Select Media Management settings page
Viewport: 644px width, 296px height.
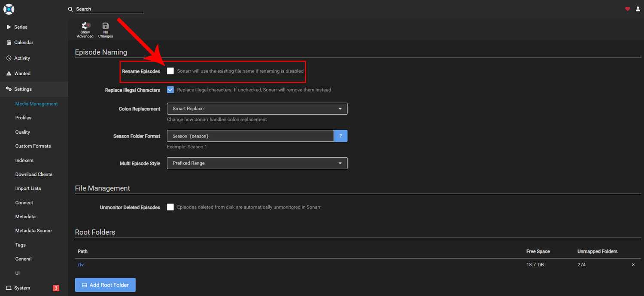tap(36, 104)
